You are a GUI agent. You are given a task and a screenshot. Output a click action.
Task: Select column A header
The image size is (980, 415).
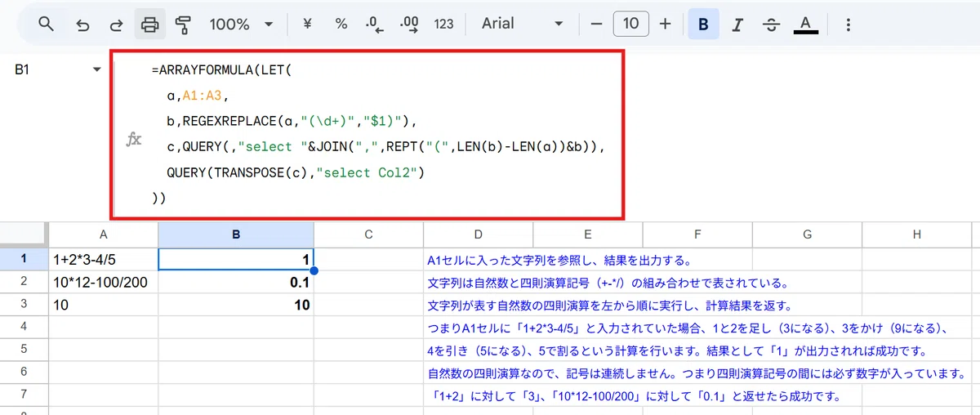[104, 234]
